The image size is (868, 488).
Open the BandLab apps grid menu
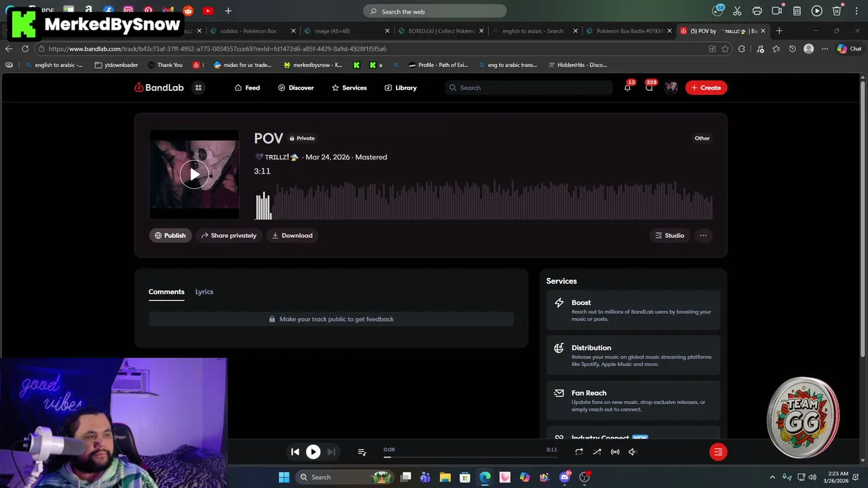[199, 87]
